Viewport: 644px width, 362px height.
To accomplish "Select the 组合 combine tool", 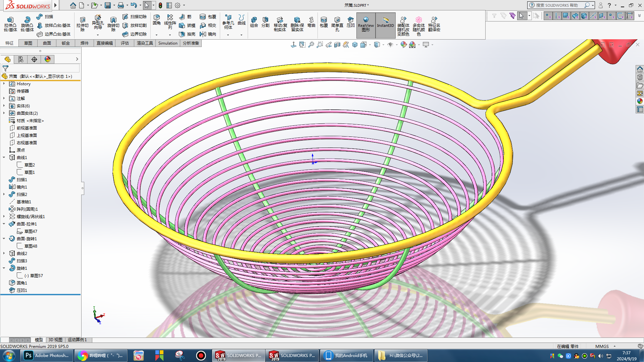I will (x=254, y=22).
